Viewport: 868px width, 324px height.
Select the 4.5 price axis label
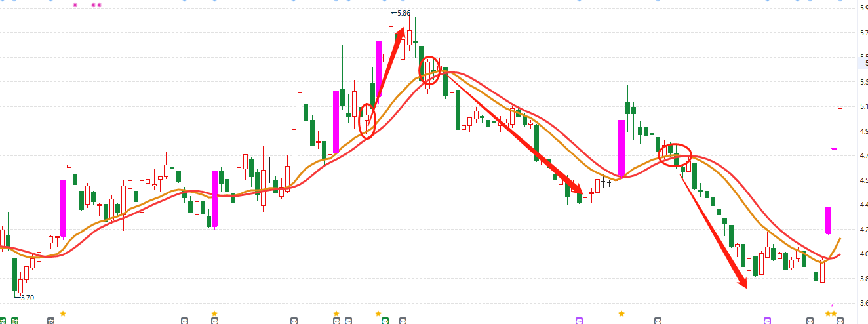(863, 180)
